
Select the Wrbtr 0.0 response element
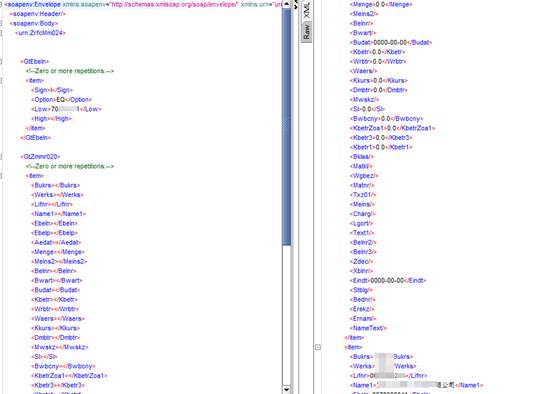[378, 62]
